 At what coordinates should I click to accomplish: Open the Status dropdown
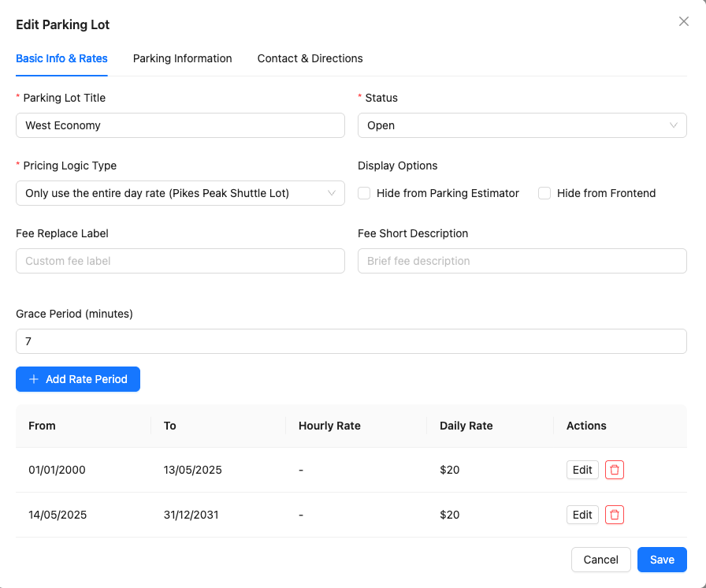point(522,125)
